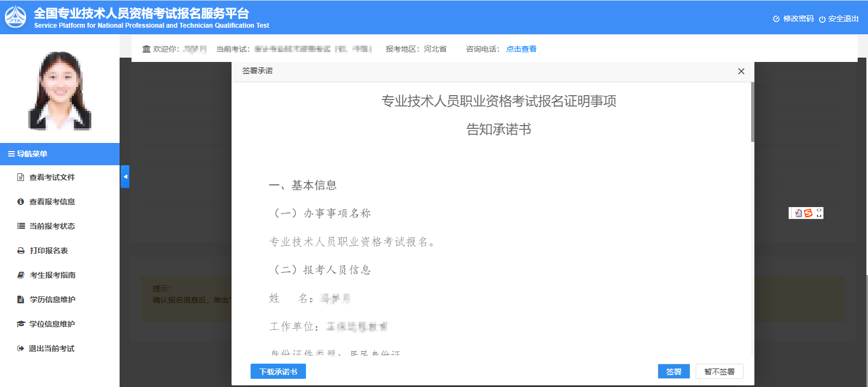The image size is (868, 387).
Task: Click the 点击查看 consultation phone link
Action: 521,49
